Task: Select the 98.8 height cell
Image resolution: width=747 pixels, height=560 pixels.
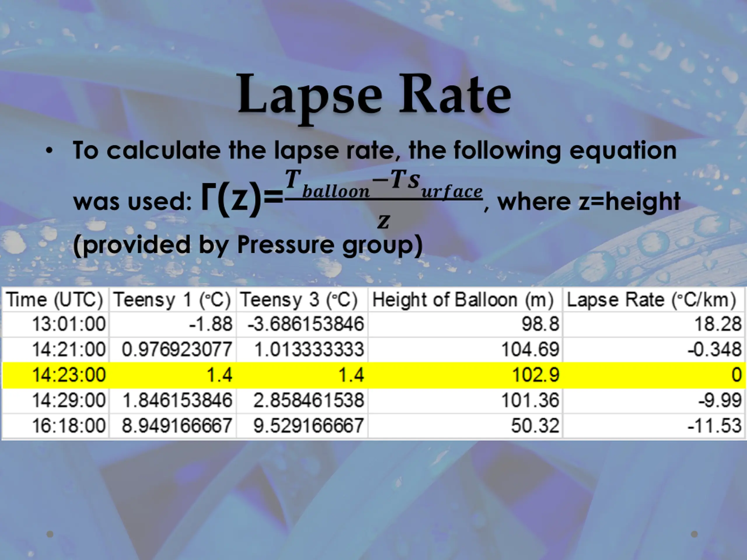Action: click(x=465, y=324)
